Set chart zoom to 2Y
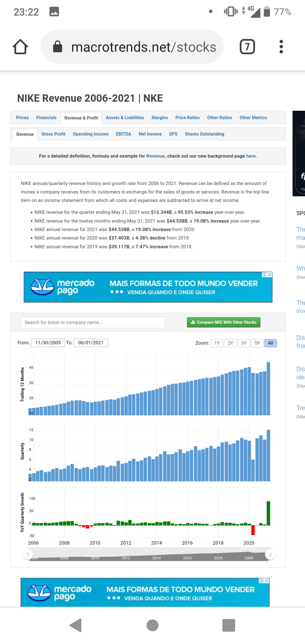Viewport: 305px width, 644px height. click(230, 343)
